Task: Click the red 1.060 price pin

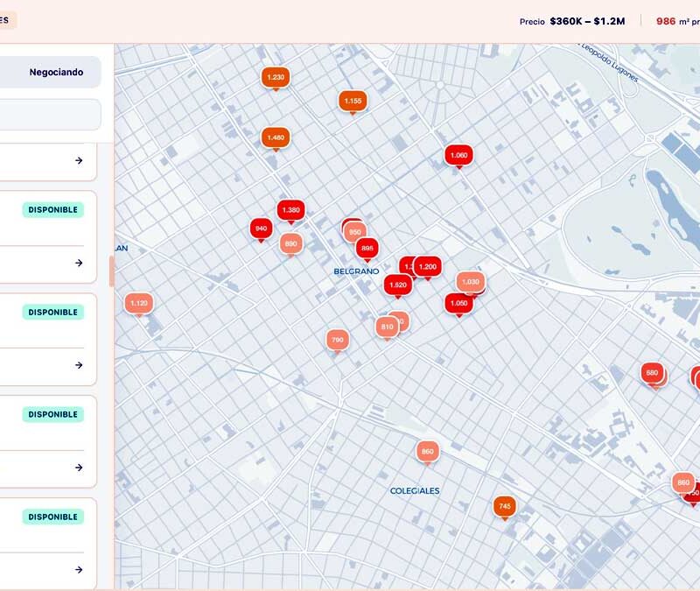Action: click(458, 156)
